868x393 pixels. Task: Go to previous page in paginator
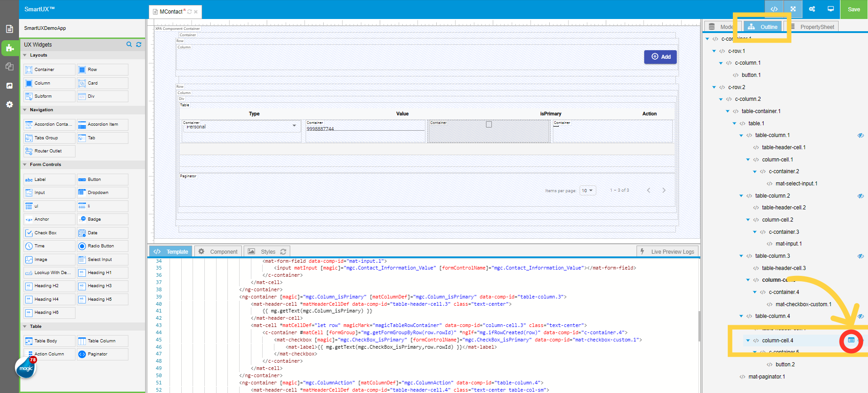[x=648, y=190]
